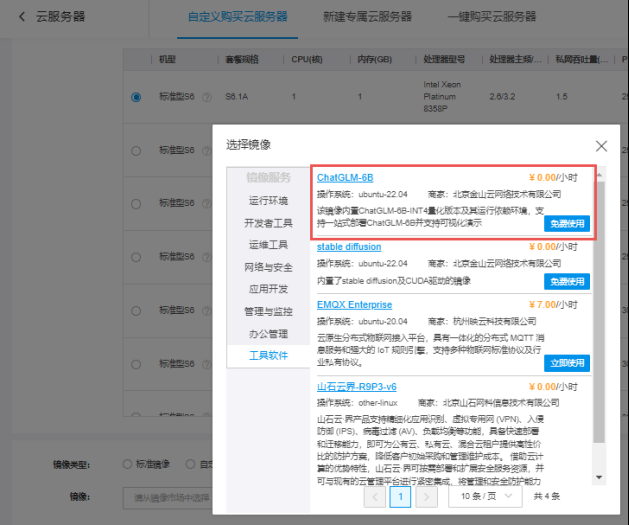Choose 标准镜像 image type radio
Screen dimensions: 629x525
(126, 464)
